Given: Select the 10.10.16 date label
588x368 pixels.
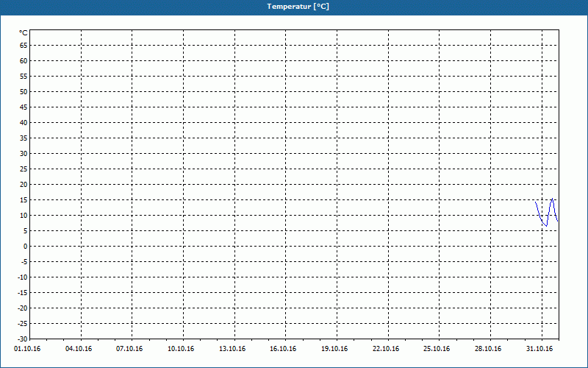Looking at the screenshot, I should point(181,349).
